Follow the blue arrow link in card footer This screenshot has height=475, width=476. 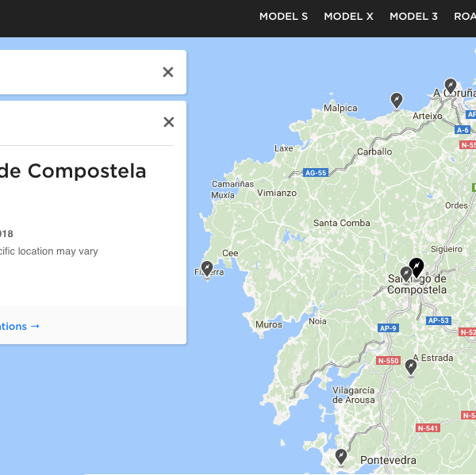[20, 326]
